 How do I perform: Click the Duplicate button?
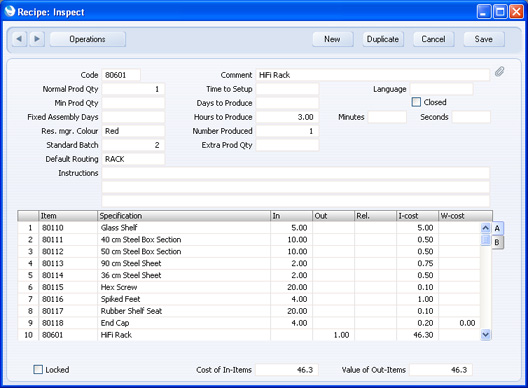tap(383, 39)
